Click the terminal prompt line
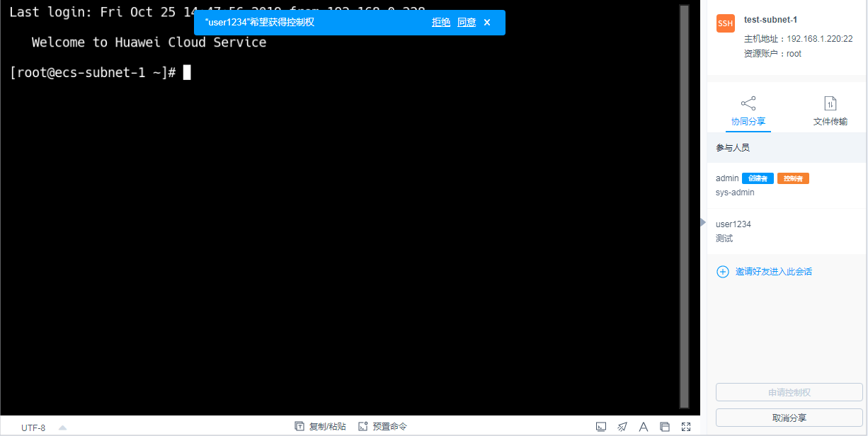This screenshot has width=868, height=436. tap(100, 72)
